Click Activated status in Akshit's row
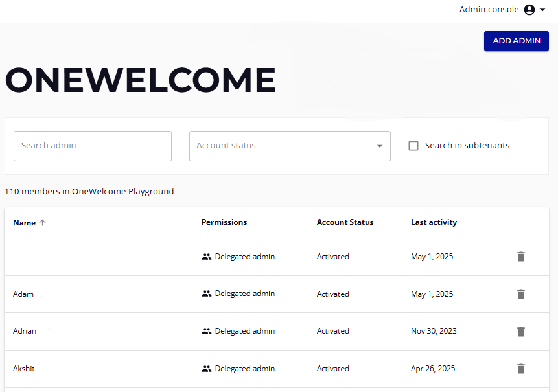 332,369
